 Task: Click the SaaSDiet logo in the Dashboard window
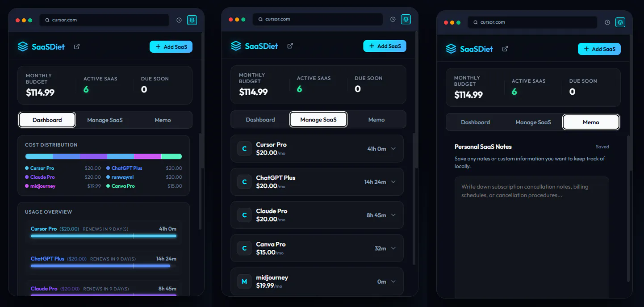tap(41, 46)
